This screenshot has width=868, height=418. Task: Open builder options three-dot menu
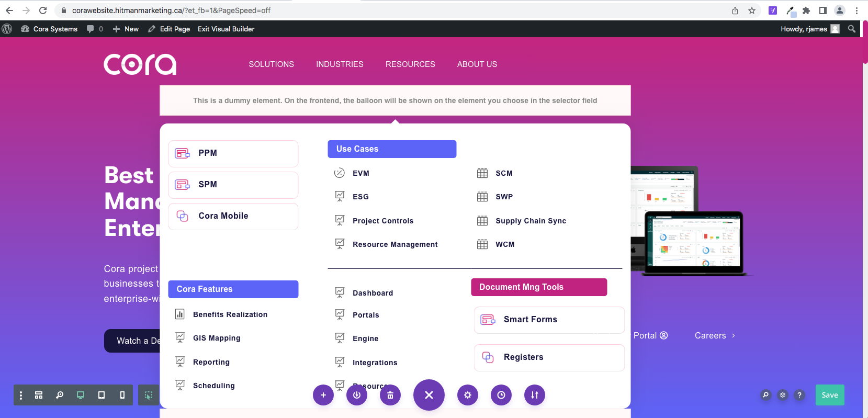click(x=21, y=395)
